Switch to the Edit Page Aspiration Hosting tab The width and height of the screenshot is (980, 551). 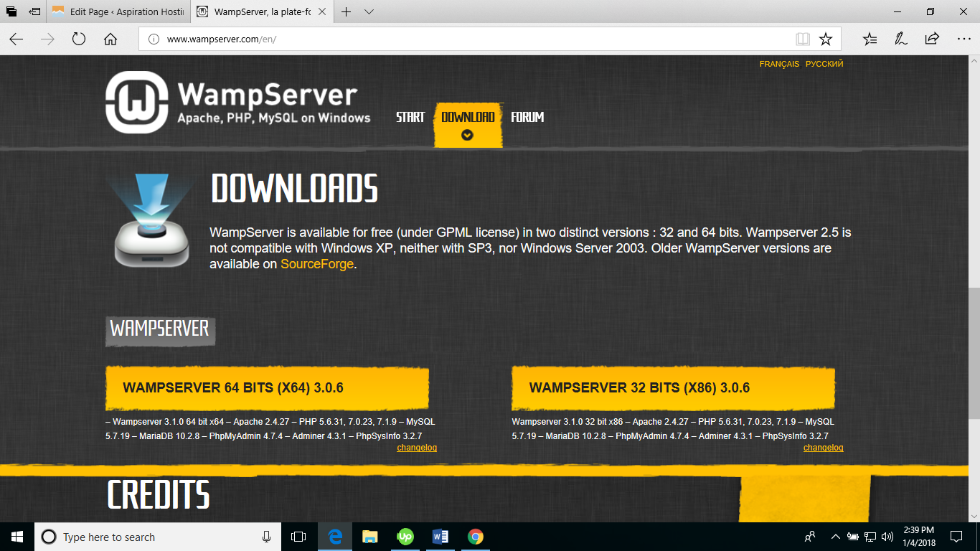(118, 11)
